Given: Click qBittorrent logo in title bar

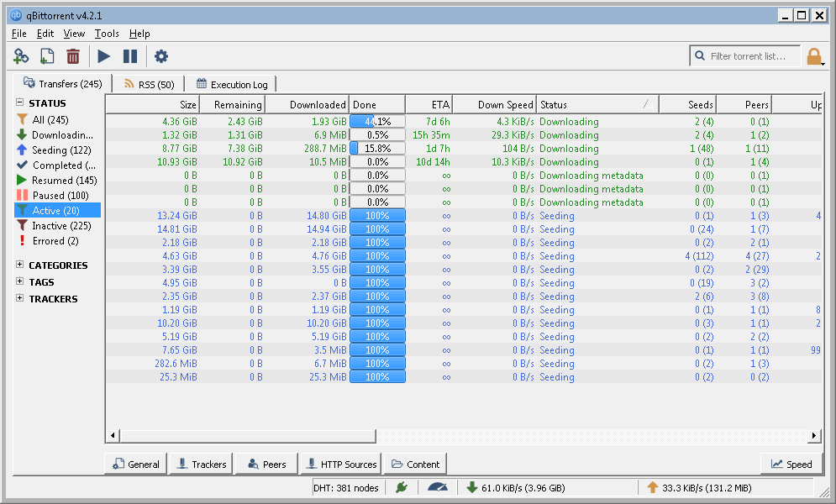Looking at the screenshot, I should tap(16, 15).
